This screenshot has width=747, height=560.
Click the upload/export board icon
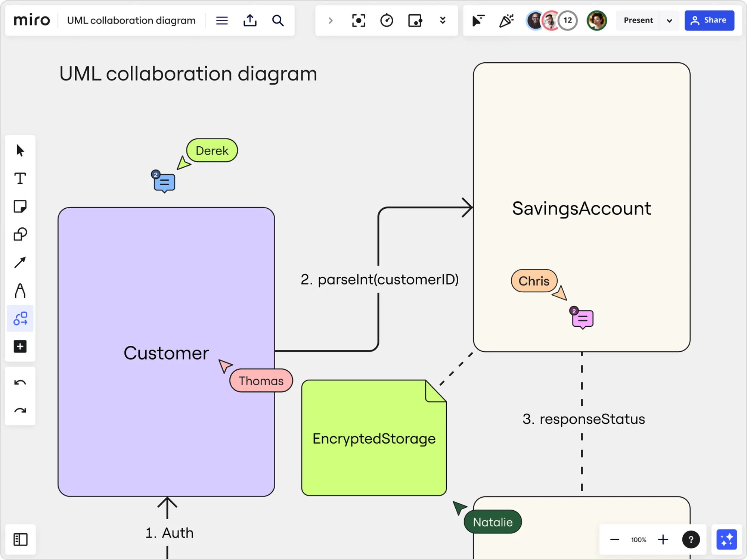[249, 21]
